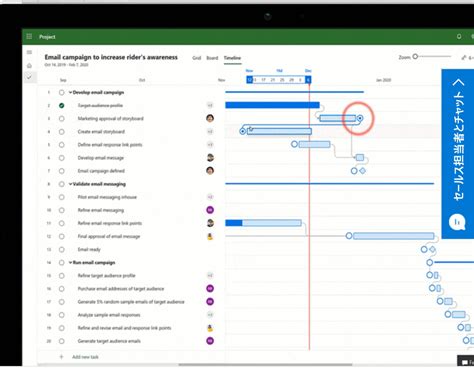The image size is (474, 369).
Task: Click the chat bubble icon on blue panel
Action: point(457,222)
